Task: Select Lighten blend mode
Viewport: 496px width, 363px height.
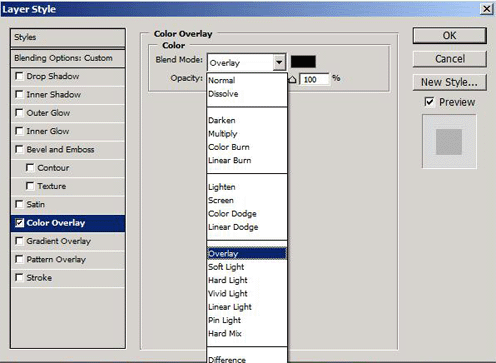Action: tap(247, 187)
